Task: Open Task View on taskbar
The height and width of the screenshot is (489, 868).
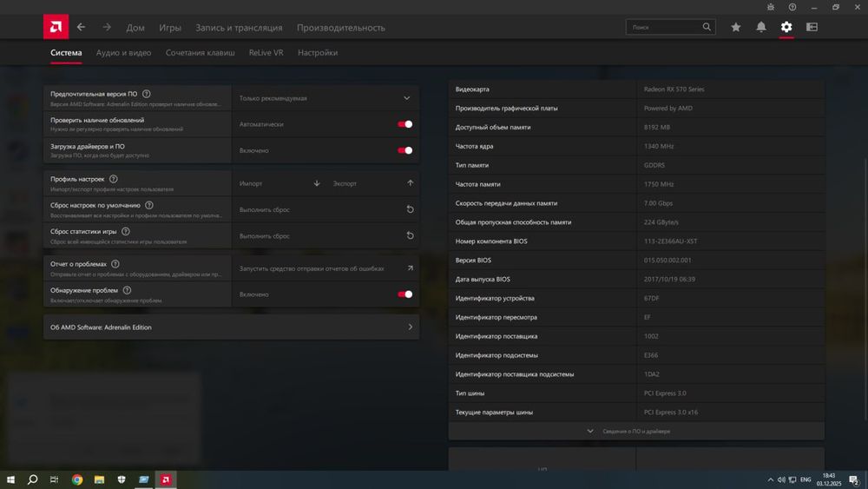Action: click(54, 479)
